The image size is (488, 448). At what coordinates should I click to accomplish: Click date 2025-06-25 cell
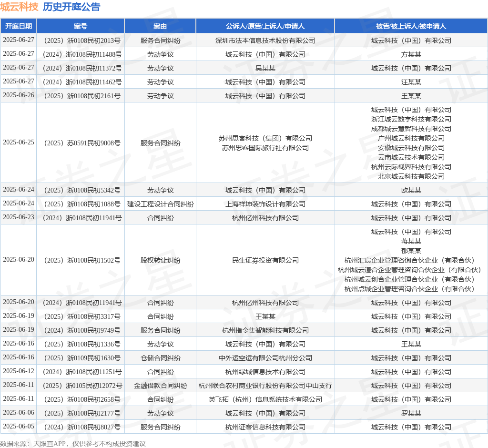pos(19,143)
